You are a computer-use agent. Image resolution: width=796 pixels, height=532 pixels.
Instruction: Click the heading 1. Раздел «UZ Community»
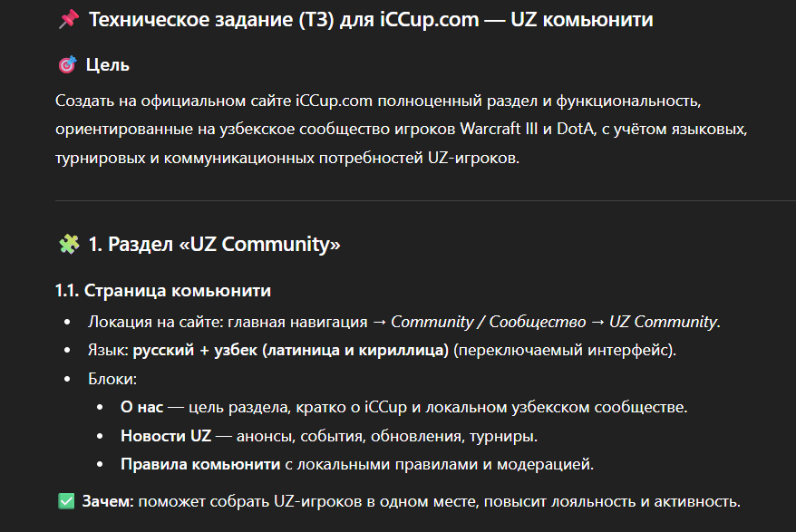214,244
